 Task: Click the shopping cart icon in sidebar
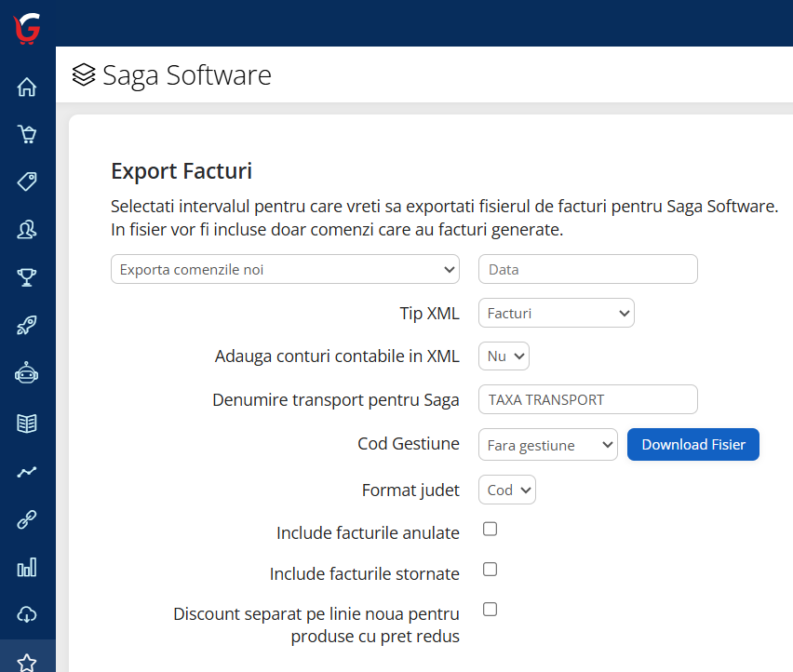point(27,134)
